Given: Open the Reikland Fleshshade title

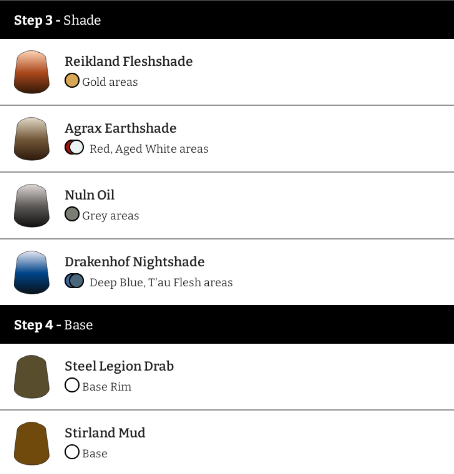Looking at the screenshot, I should [129, 62].
